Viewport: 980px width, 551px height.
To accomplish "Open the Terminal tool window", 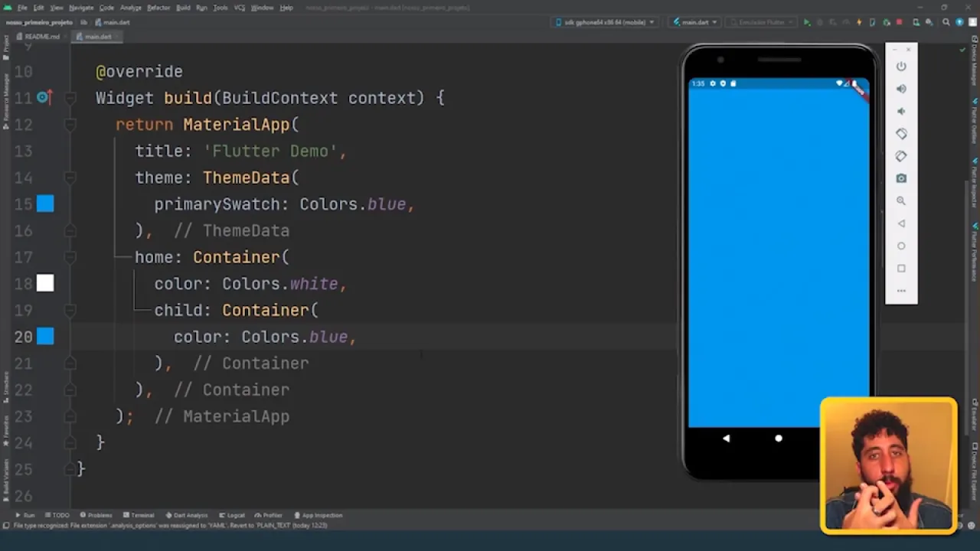I will click(x=139, y=515).
